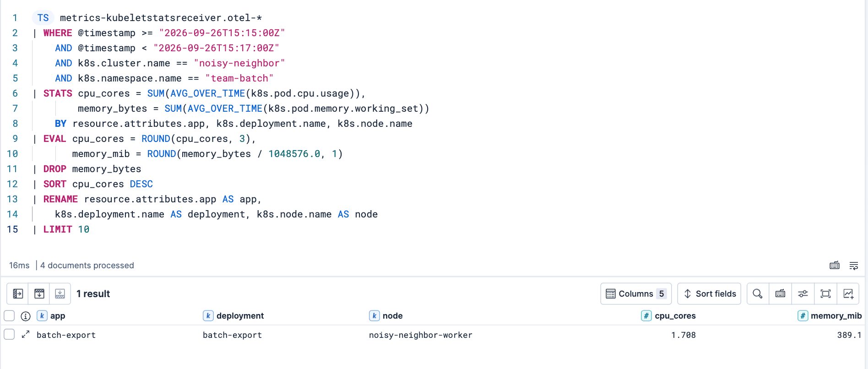Click the RENAME keyword on line 13
The height and width of the screenshot is (369, 868).
[60, 199]
